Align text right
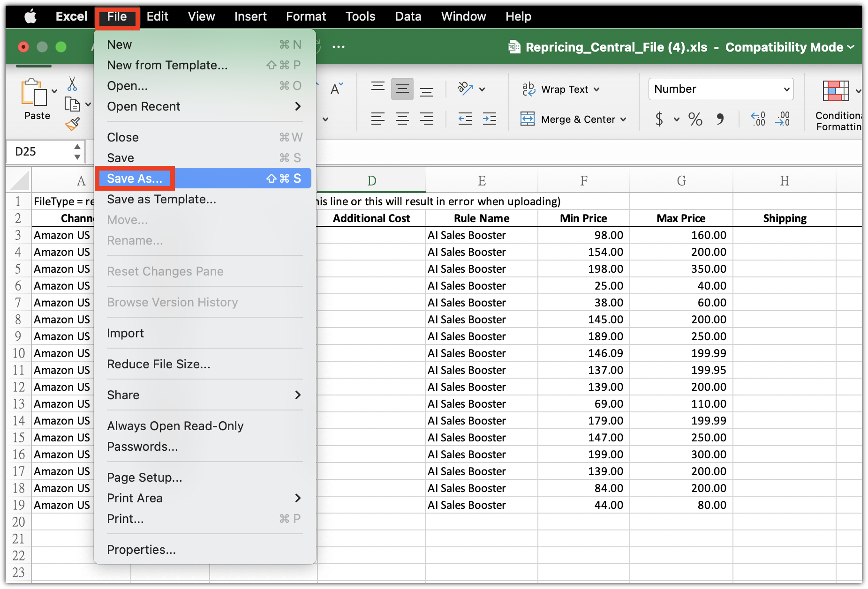868x589 pixels. tap(427, 119)
